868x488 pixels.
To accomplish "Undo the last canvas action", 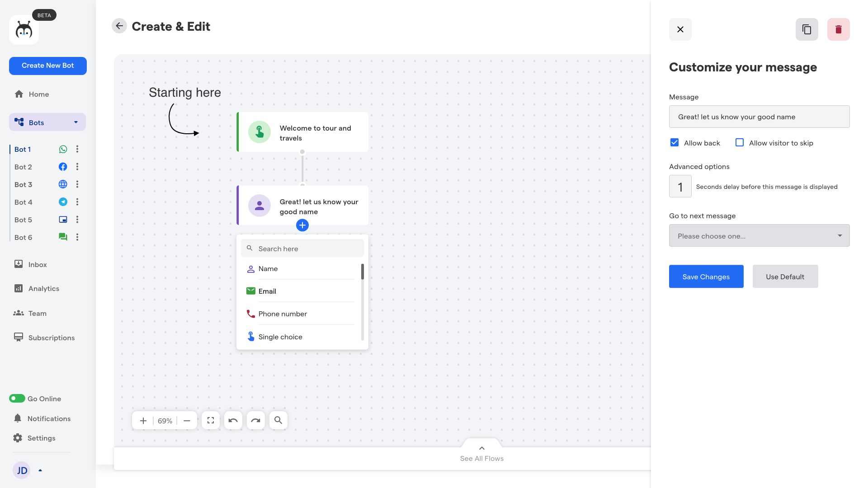I will (233, 420).
